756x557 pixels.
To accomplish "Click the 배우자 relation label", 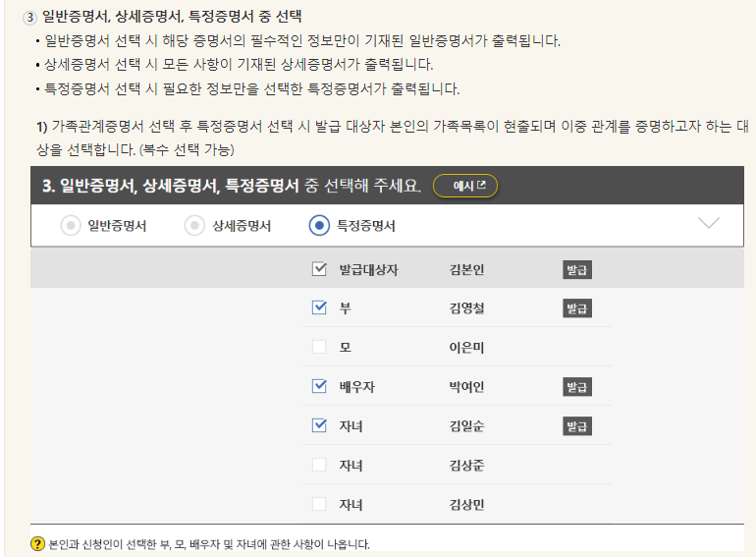I will 356,387.
